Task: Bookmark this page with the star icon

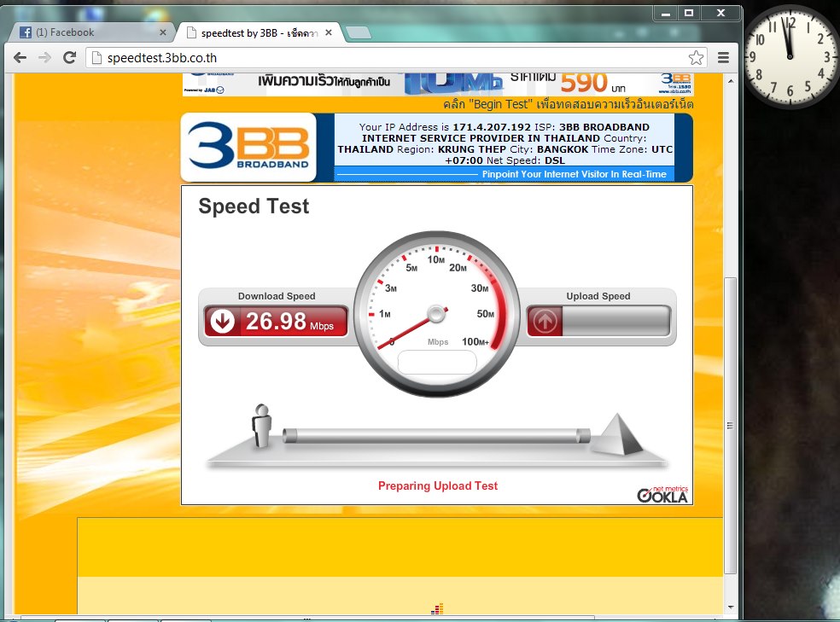Action: point(696,58)
